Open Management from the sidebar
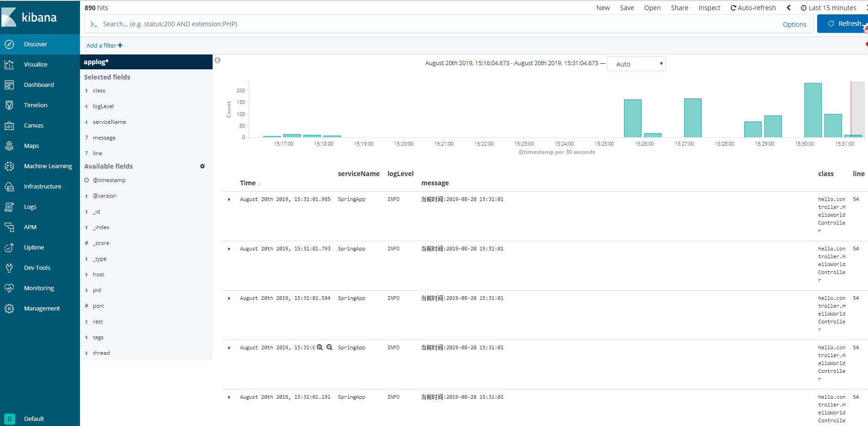868x426 pixels. click(x=42, y=308)
